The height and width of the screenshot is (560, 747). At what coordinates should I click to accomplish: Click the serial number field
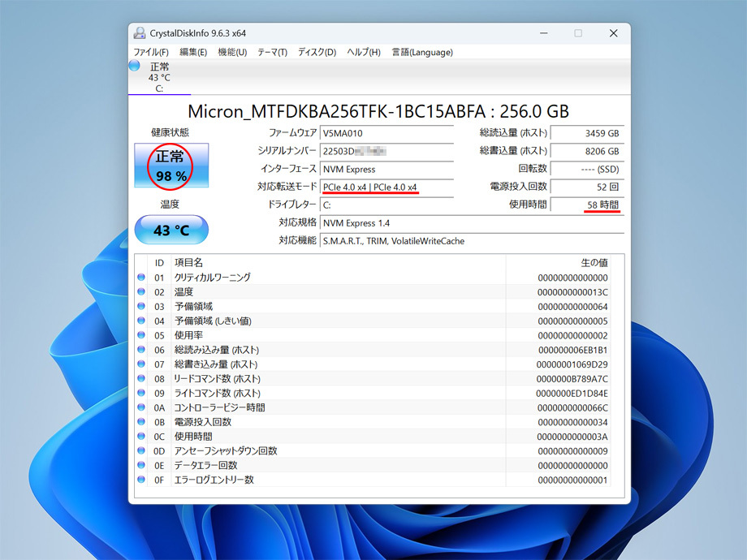[x=386, y=152]
